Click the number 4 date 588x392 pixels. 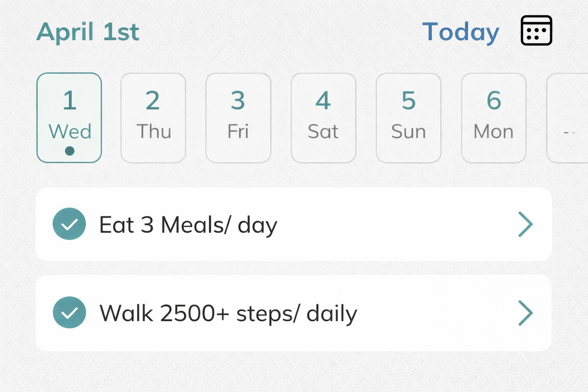tap(323, 100)
